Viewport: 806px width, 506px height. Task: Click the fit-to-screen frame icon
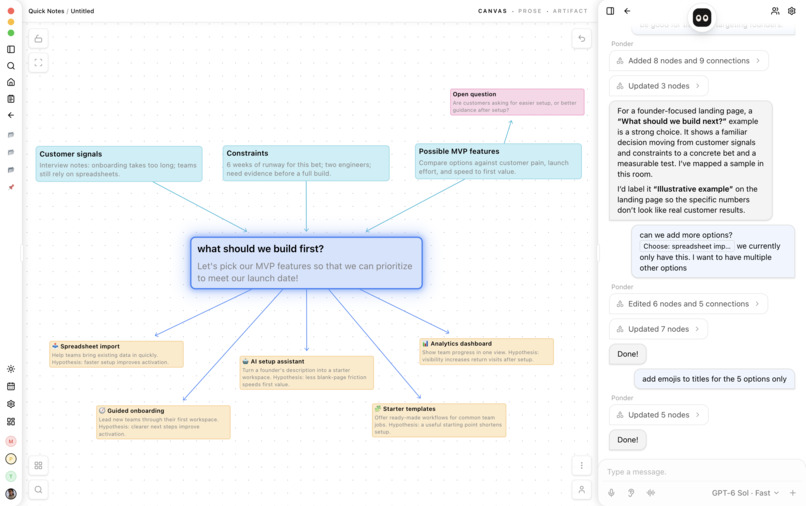click(x=38, y=63)
